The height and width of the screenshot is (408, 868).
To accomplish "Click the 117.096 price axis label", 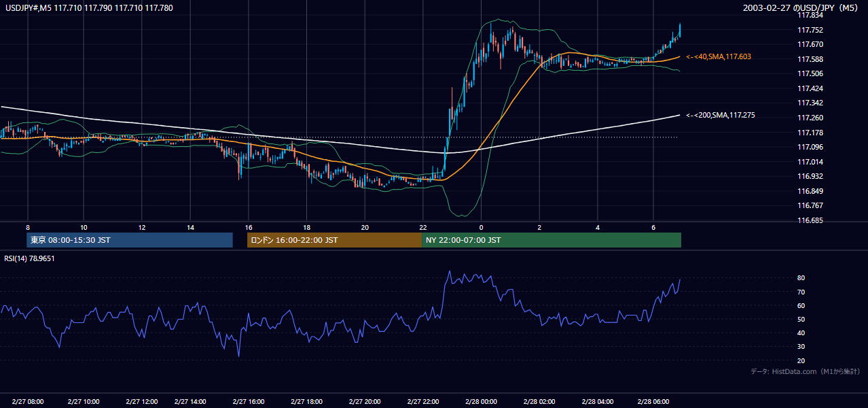I will (810, 147).
